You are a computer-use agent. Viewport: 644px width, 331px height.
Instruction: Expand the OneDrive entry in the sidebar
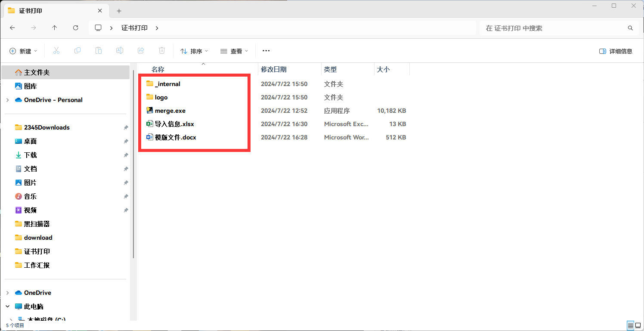[x=7, y=292]
